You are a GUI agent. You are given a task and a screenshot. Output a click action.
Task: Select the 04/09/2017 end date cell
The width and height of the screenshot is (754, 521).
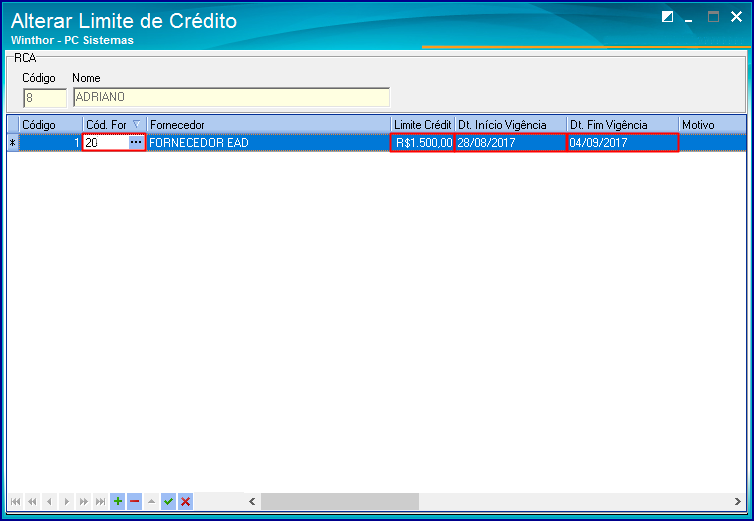pos(623,143)
